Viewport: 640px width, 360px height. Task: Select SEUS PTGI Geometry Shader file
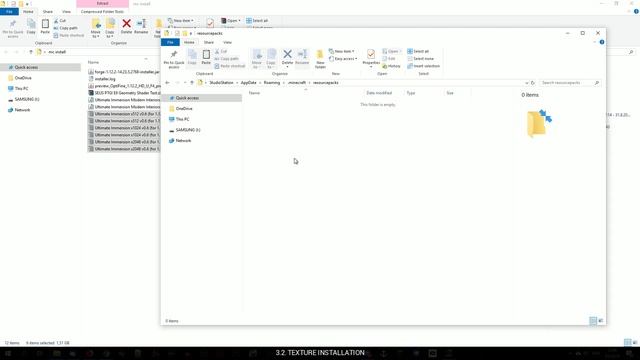click(124, 93)
